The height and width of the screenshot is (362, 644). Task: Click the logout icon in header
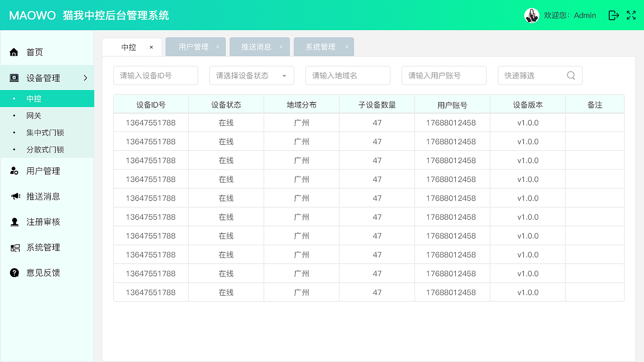click(614, 16)
